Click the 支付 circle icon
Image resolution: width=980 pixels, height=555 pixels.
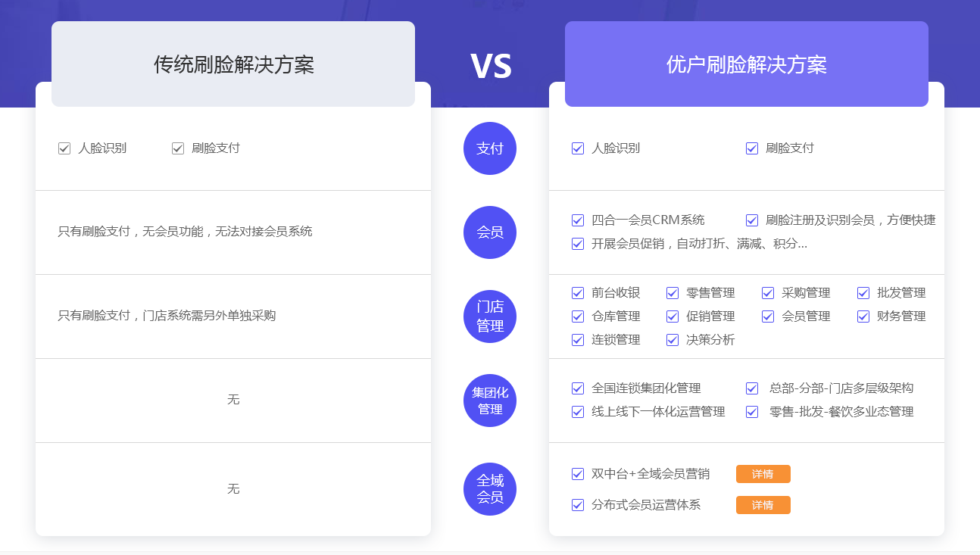(x=489, y=148)
